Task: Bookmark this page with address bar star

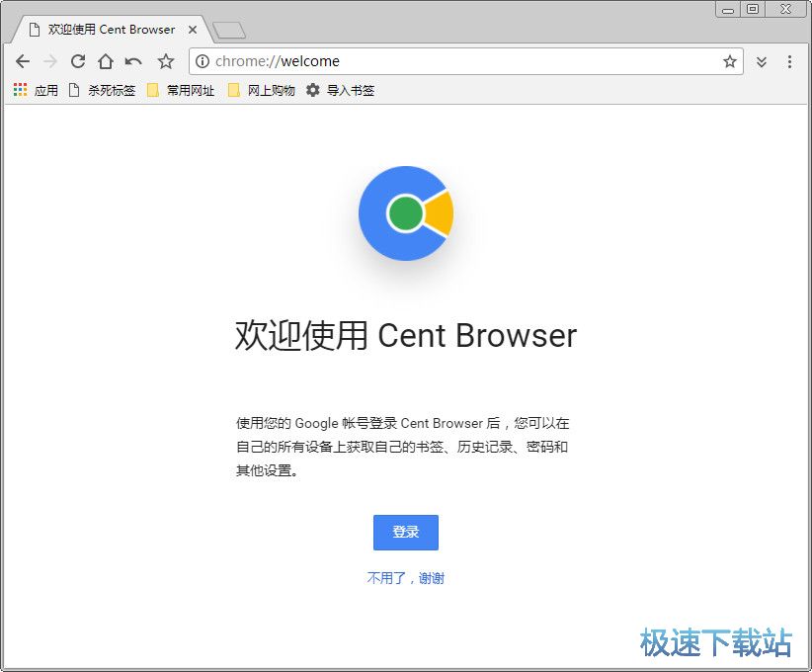Action: [730, 61]
